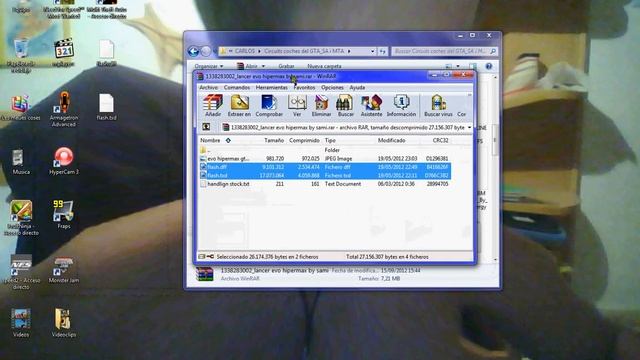The height and width of the screenshot is (360, 640).
Task: Click the Explorer search input field
Action: (444, 51)
